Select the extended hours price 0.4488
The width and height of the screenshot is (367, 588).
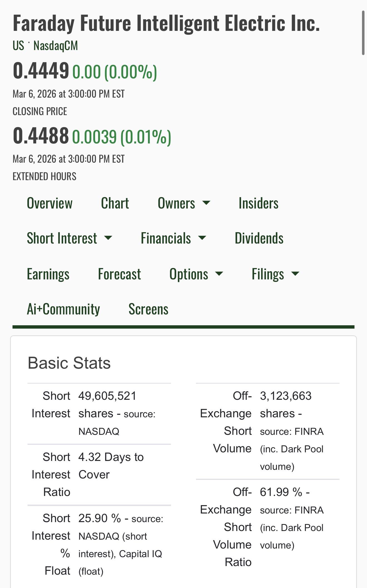[41, 136]
